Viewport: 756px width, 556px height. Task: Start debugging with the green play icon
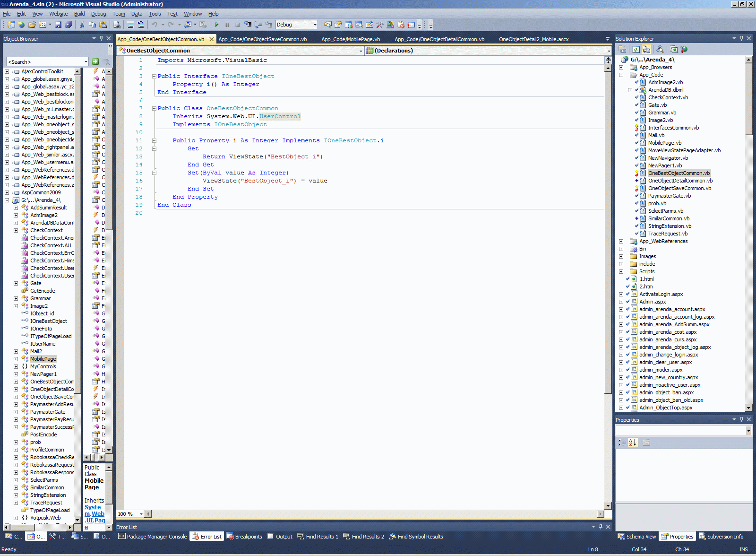216,25
